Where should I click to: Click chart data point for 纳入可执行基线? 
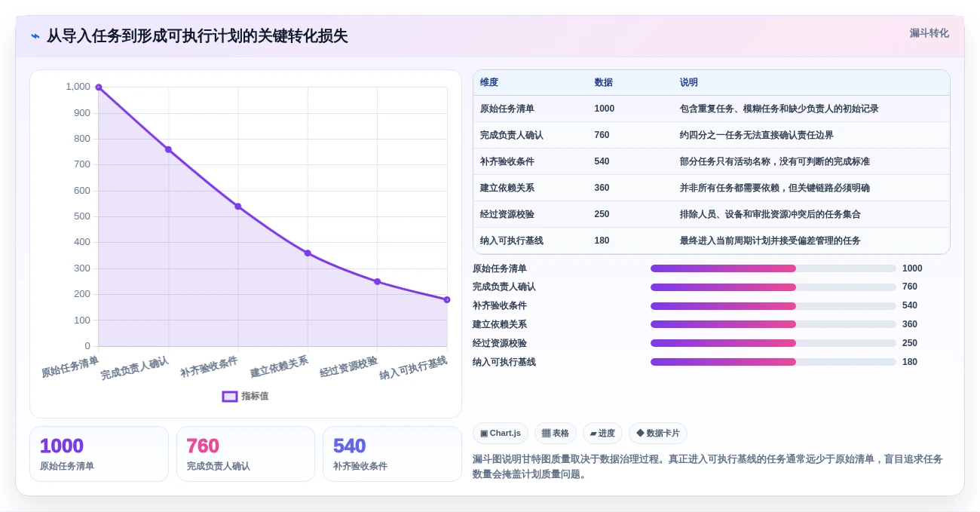447,300
